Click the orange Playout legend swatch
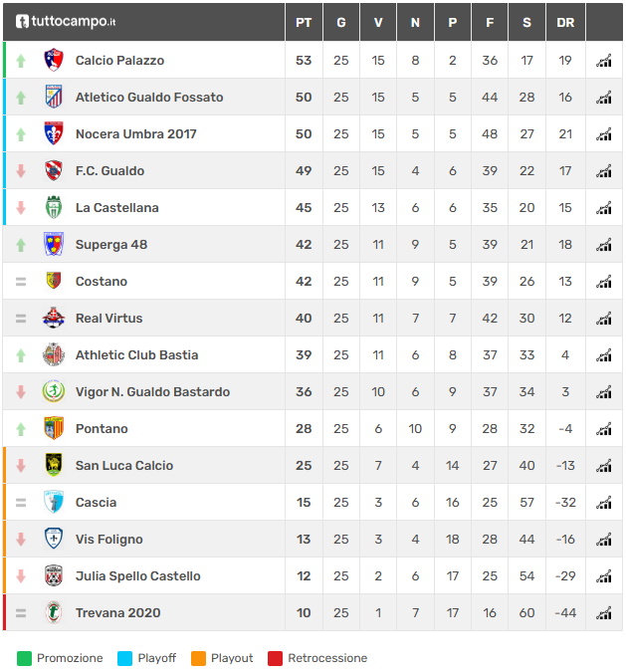Viewport: 626px width, 672px height. pyautogui.click(x=199, y=658)
